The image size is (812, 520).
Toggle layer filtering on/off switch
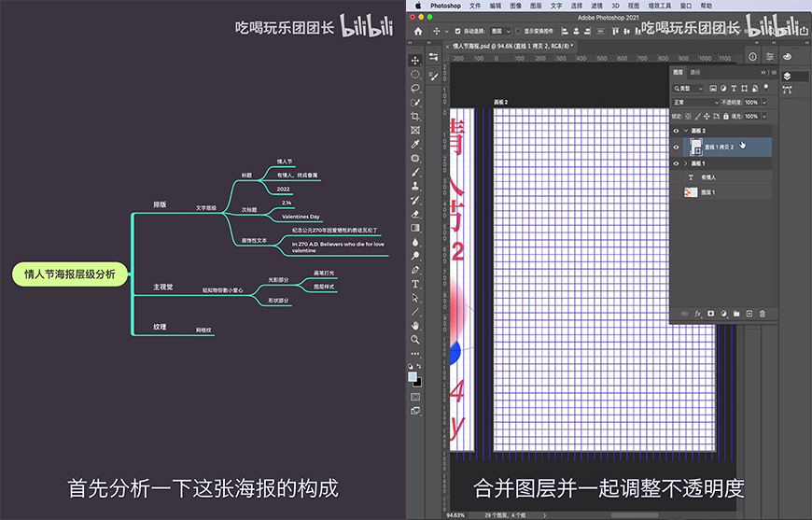pyautogui.click(x=766, y=88)
